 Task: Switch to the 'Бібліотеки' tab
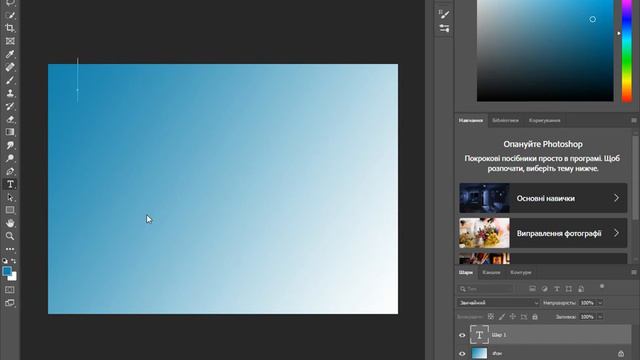tap(505, 120)
